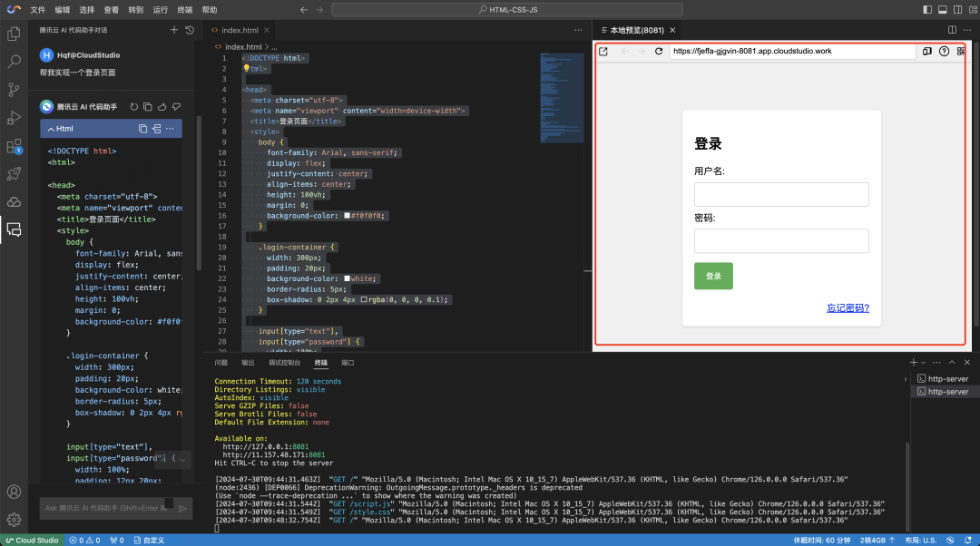Give thumbs down to AI response
Image resolution: width=980 pixels, height=546 pixels.
click(176, 107)
